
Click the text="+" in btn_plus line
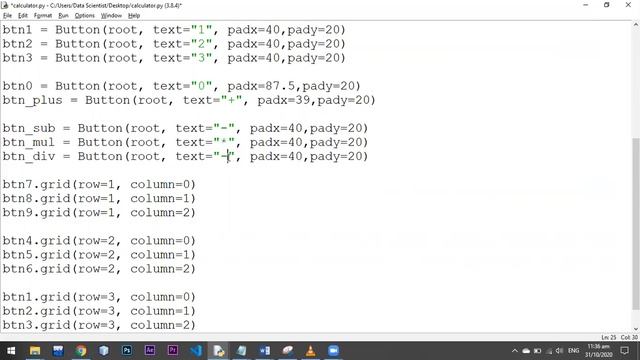[x=212, y=100]
